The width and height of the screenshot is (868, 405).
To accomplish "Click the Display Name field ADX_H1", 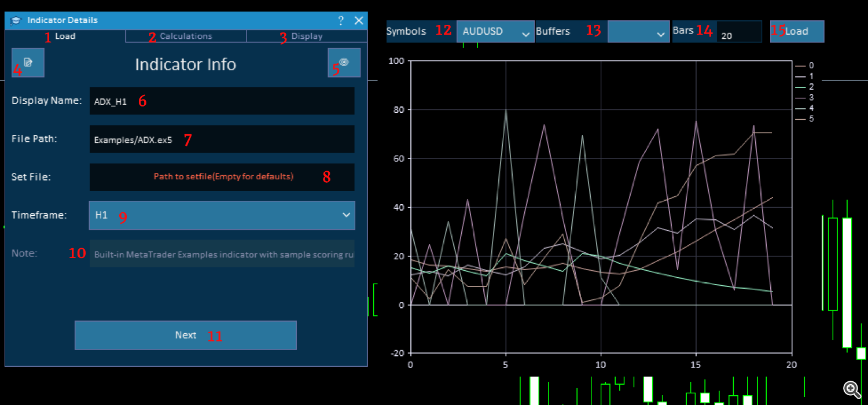I will tap(222, 101).
